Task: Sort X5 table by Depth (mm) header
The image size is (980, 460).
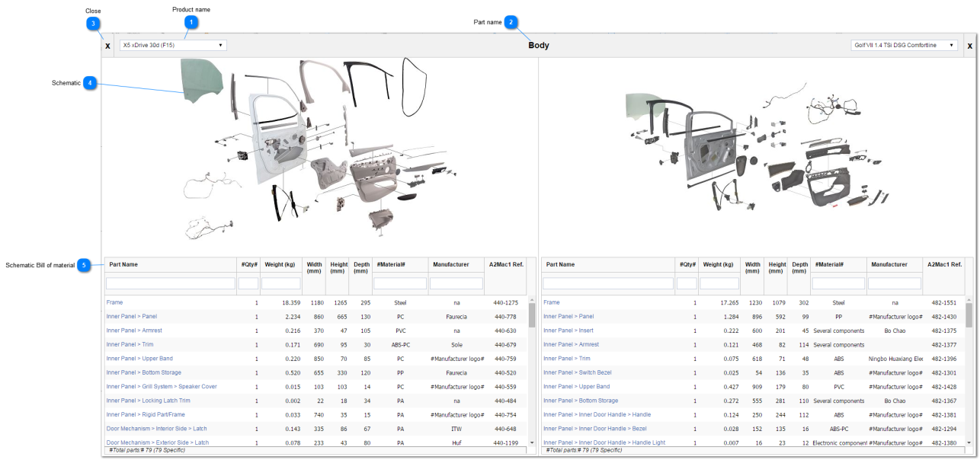Action: click(x=361, y=267)
